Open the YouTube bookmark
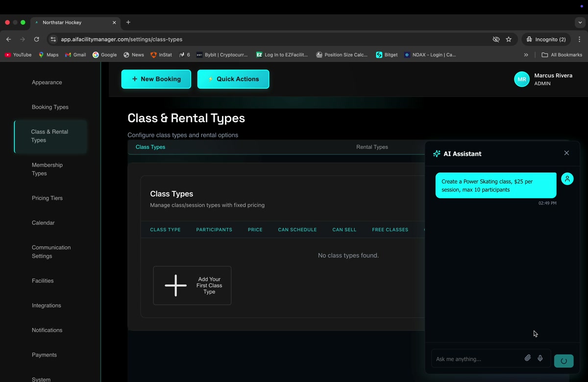The height and width of the screenshot is (382, 588). click(18, 55)
